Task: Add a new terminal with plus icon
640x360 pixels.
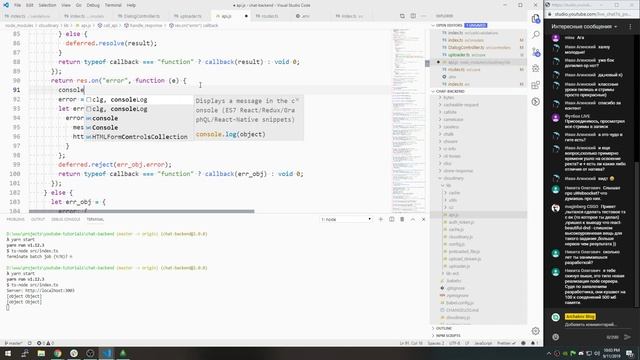Action: (380, 219)
